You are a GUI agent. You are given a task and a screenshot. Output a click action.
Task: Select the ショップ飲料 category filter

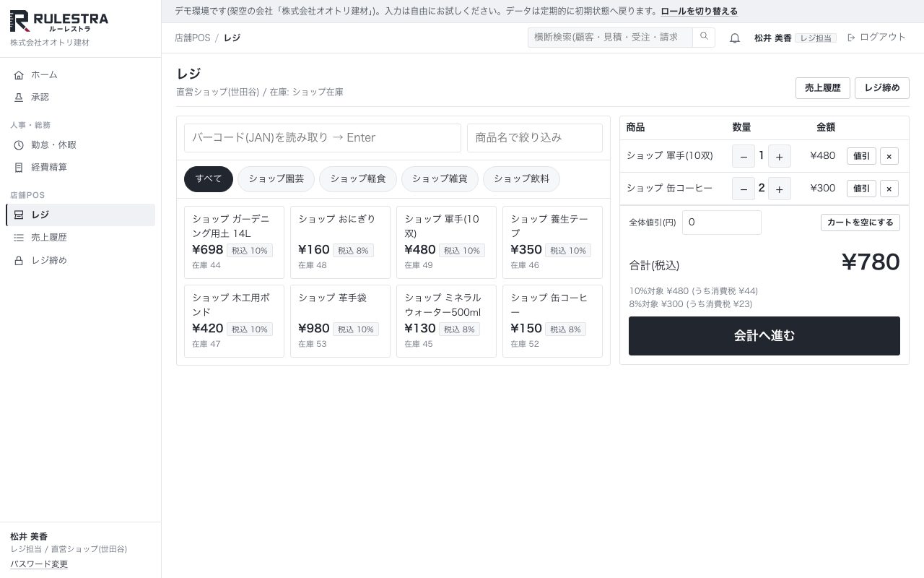point(521,179)
